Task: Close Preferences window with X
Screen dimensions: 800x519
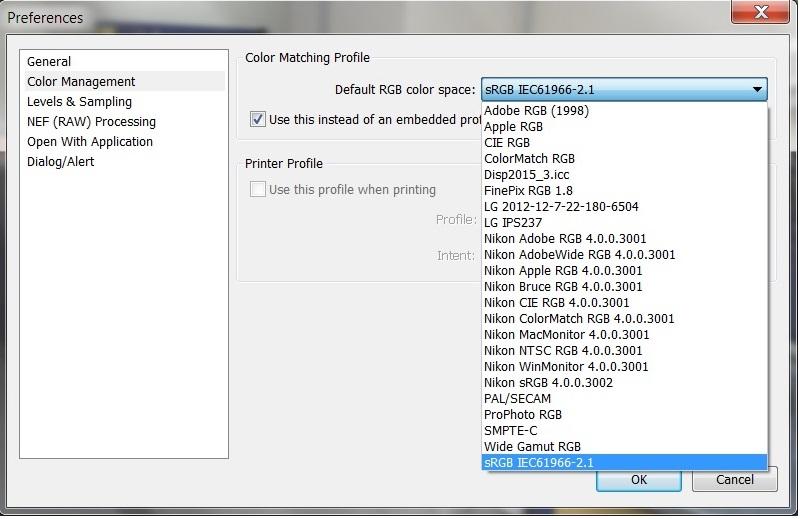Action: (761, 11)
